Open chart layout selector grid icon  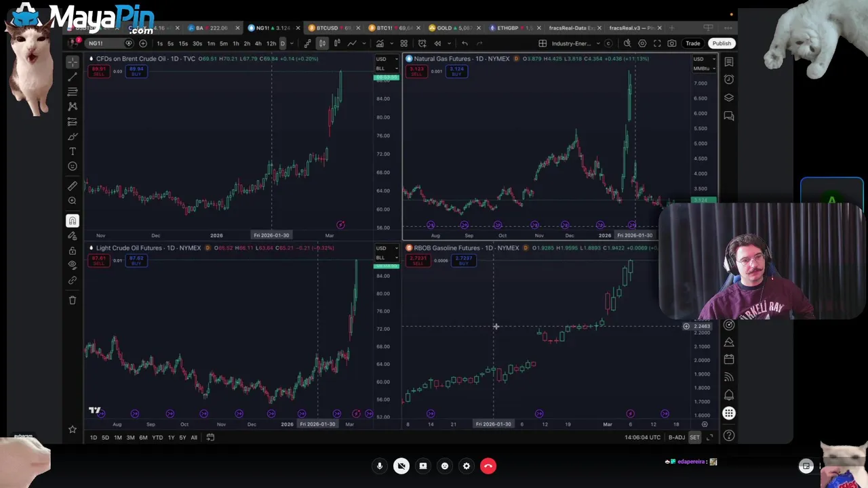542,43
